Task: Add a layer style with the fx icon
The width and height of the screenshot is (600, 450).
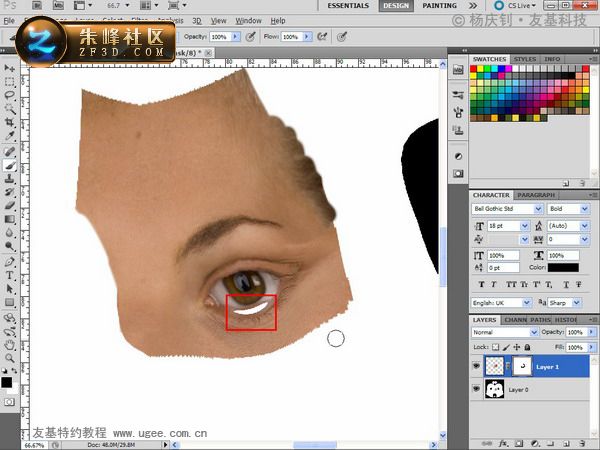Action: pos(504,443)
